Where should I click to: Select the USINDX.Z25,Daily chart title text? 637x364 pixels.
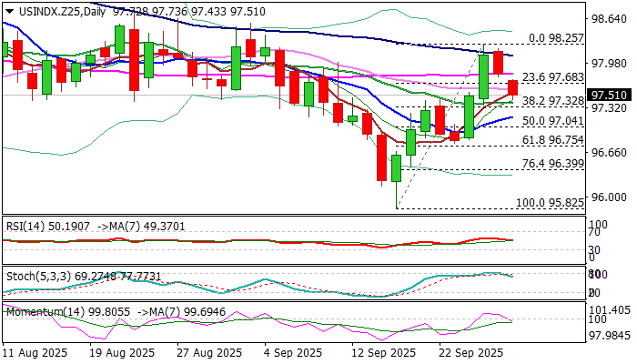tap(62, 12)
